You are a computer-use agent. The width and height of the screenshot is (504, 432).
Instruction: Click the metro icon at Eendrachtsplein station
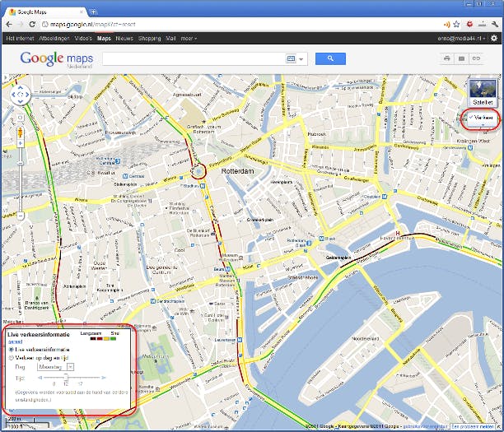pos(153,301)
